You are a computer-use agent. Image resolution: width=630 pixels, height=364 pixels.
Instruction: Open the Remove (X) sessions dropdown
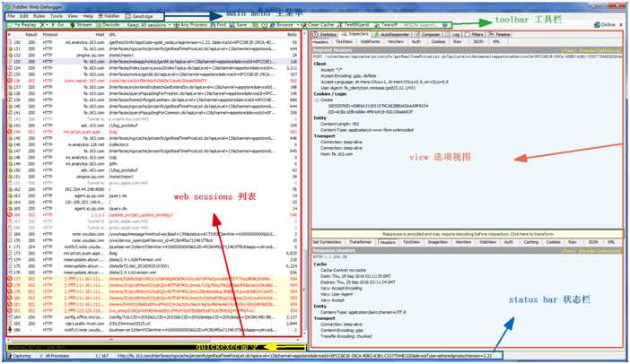pyautogui.click(x=44, y=25)
